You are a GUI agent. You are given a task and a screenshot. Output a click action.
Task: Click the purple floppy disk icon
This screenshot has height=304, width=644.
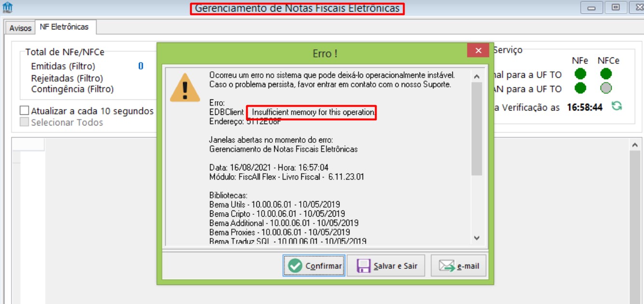(x=363, y=266)
